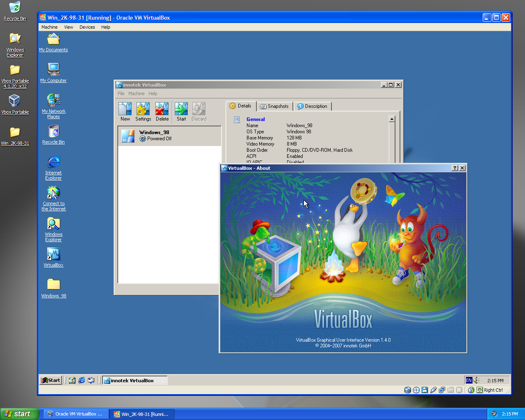Click VM status bar hard disk indicator
Screen dimensions: 525x420
408,390
